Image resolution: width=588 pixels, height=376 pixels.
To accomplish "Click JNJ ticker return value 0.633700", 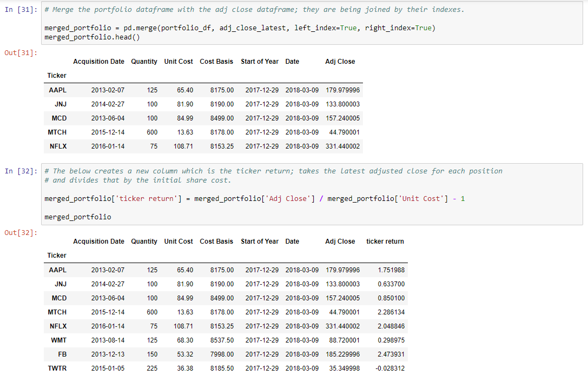I will [x=391, y=284].
